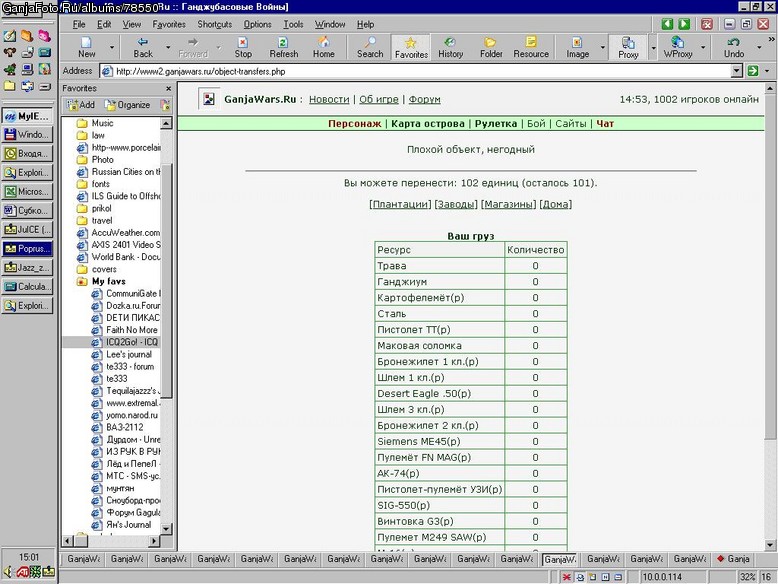Open the Calcula... taskbar button
The image size is (778, 584).
coord(27,287)
